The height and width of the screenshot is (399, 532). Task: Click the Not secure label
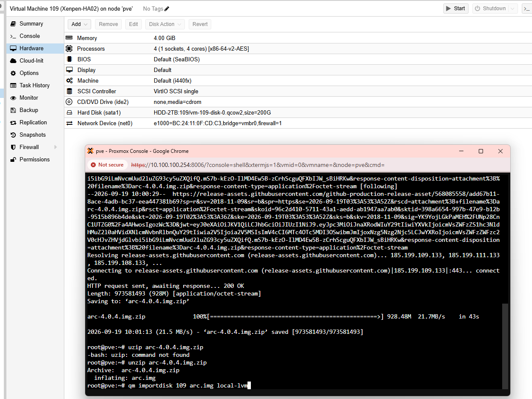point(111,165)
